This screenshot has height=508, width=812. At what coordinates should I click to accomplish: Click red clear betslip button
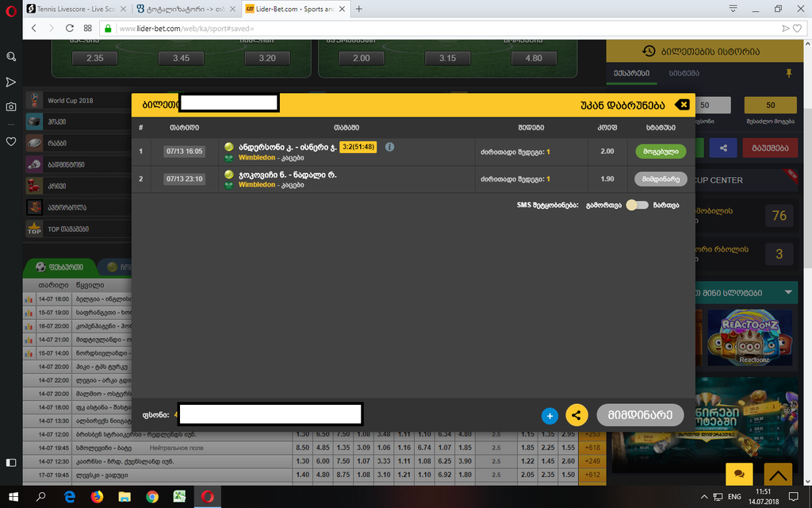click(770, 148)
